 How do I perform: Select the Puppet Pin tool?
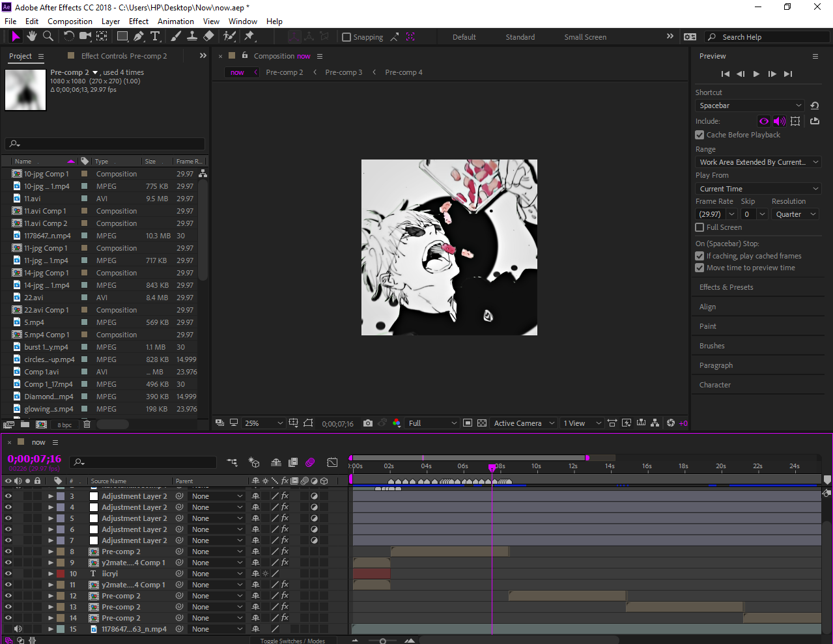(249, 36)
